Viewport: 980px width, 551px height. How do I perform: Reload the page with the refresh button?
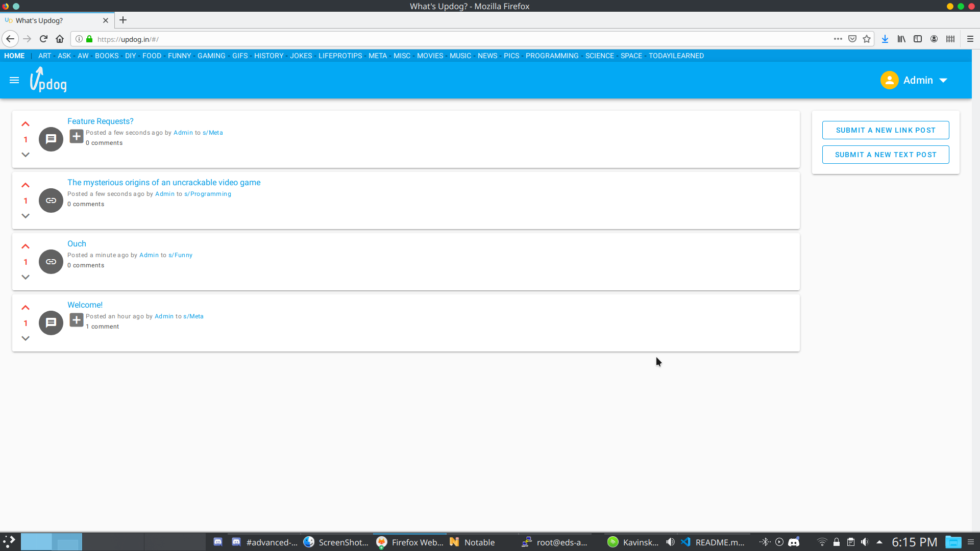[43, 39]
